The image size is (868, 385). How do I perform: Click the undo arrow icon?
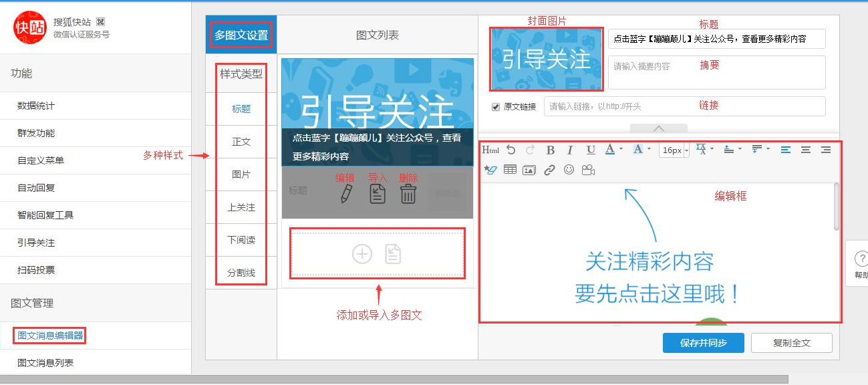click(511, 150)
